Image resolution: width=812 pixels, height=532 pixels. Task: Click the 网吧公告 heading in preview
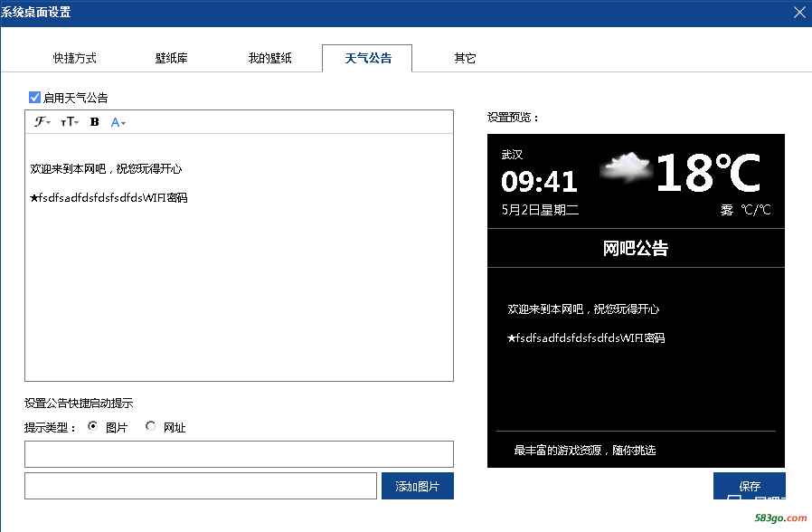(x=636, y=248)
